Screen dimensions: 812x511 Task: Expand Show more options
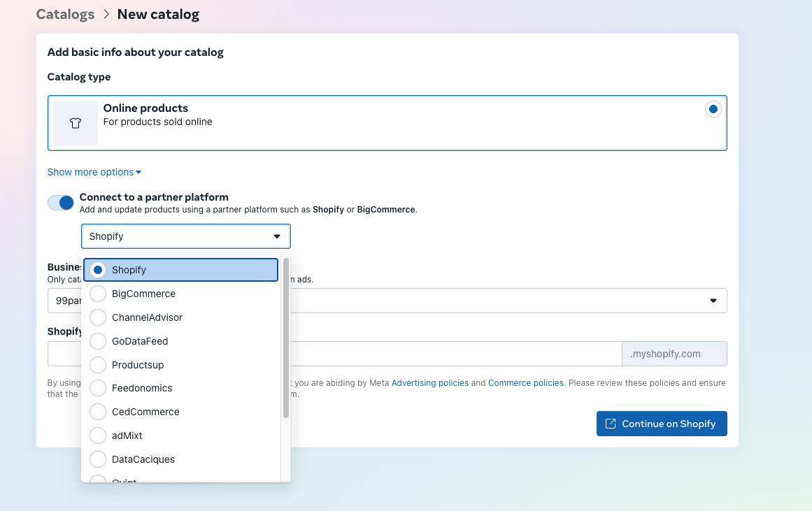tap(94, 172)
